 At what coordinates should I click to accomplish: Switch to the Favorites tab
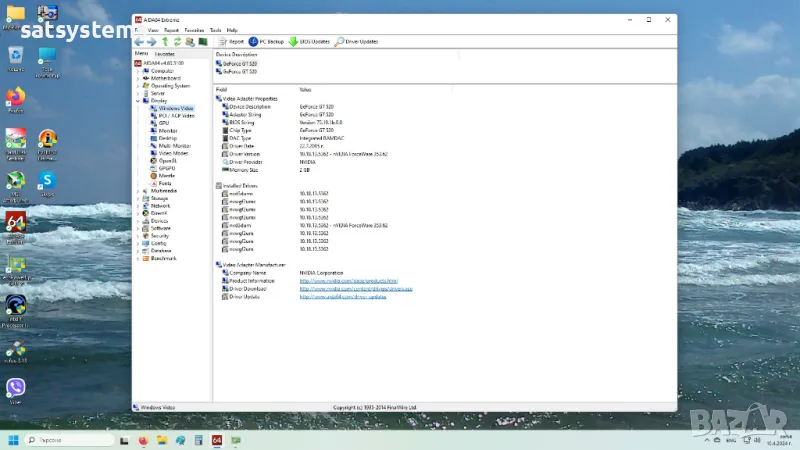click(x=164, y=54)
